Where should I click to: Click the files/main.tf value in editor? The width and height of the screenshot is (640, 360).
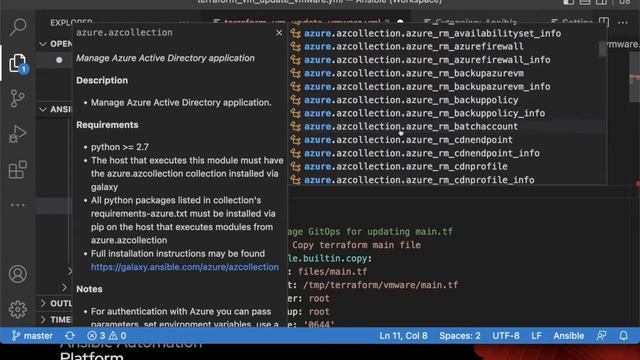click(x=332, y=272)
